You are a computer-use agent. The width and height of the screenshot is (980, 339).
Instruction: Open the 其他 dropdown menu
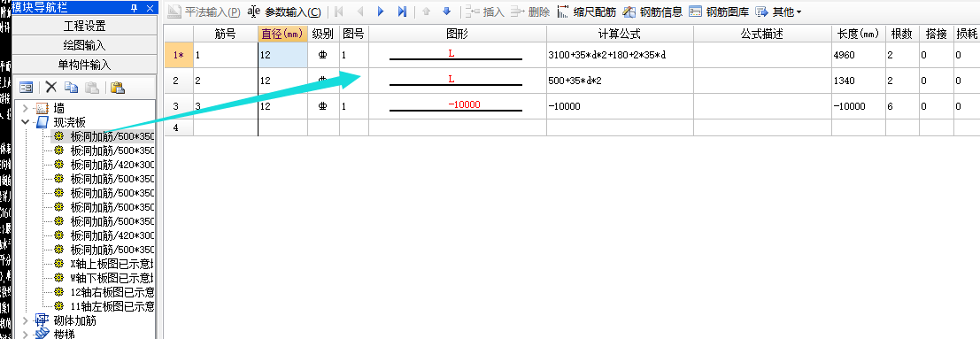[x=779, y=12]
